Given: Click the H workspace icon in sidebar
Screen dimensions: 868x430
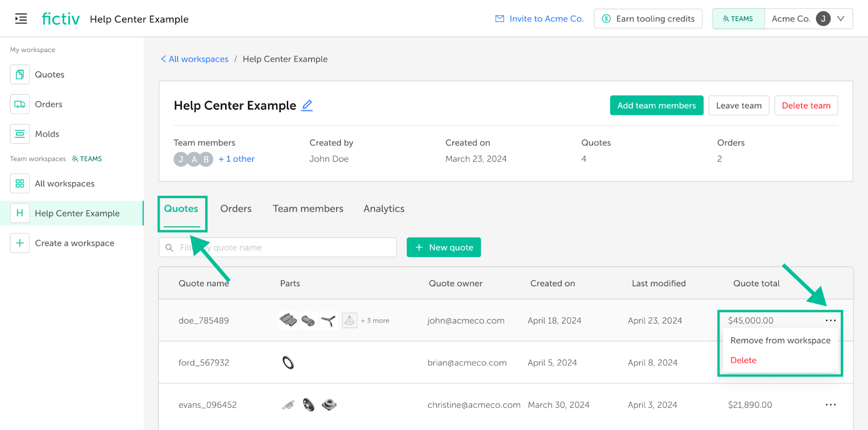Looking at the screenshot, I should pos(20,213).
